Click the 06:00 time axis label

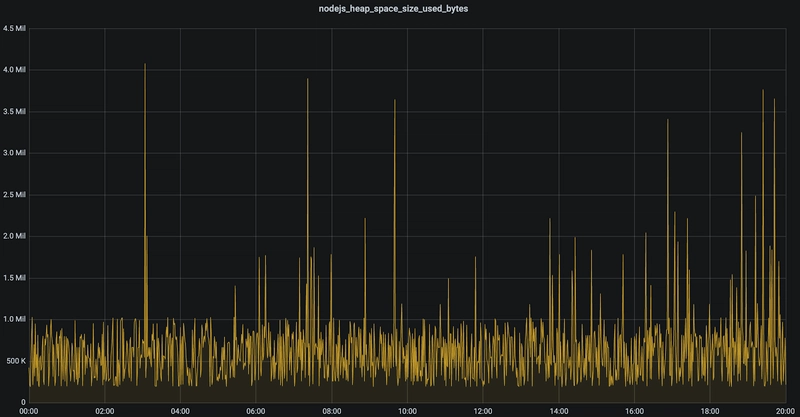point(255,410)
